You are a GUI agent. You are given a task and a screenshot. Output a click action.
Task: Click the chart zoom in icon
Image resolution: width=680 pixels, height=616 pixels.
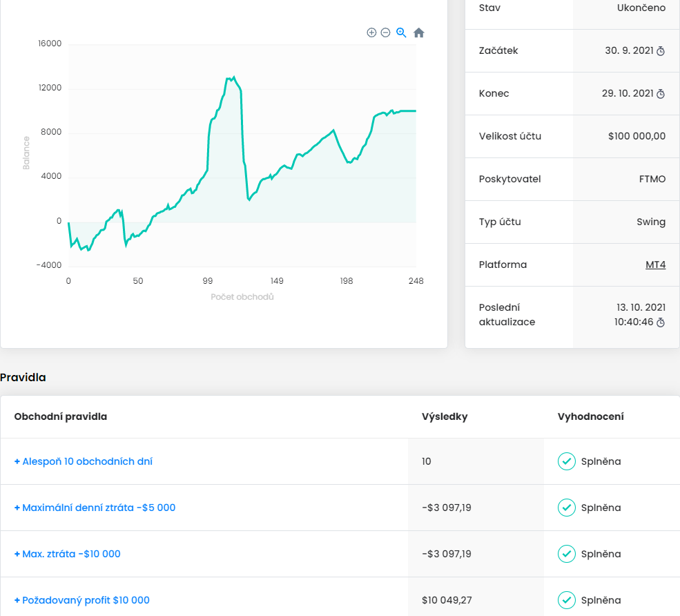[x=371, y=32]
